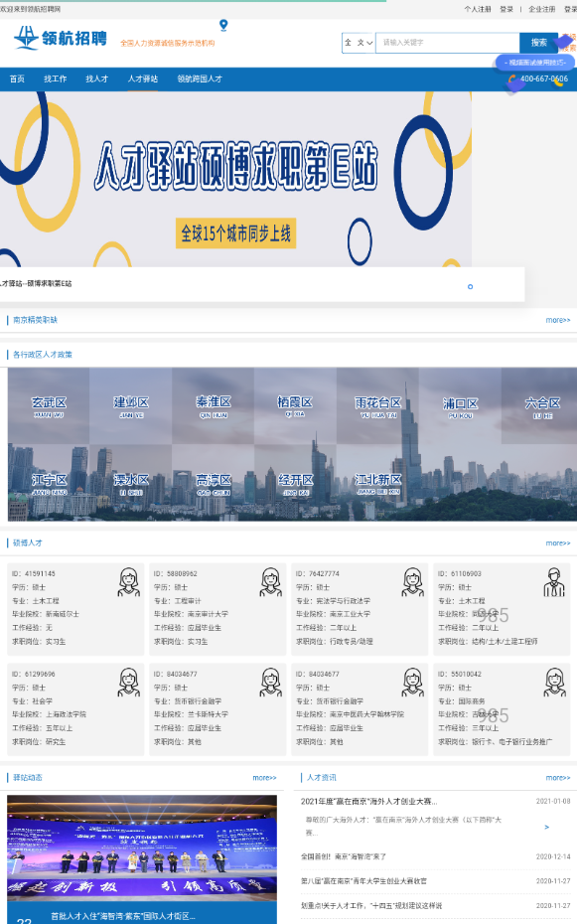The image size is (577, 924).
Task: Click the avatar icon on resume ID 58808962
Action: (x=271, y=582)
